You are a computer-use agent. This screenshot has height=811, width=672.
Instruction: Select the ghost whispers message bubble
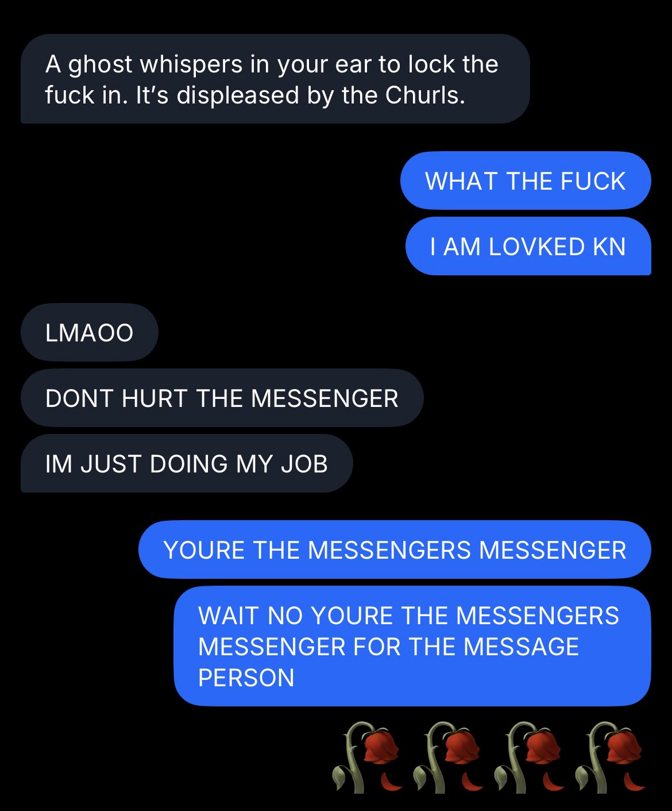click(275, 79)
